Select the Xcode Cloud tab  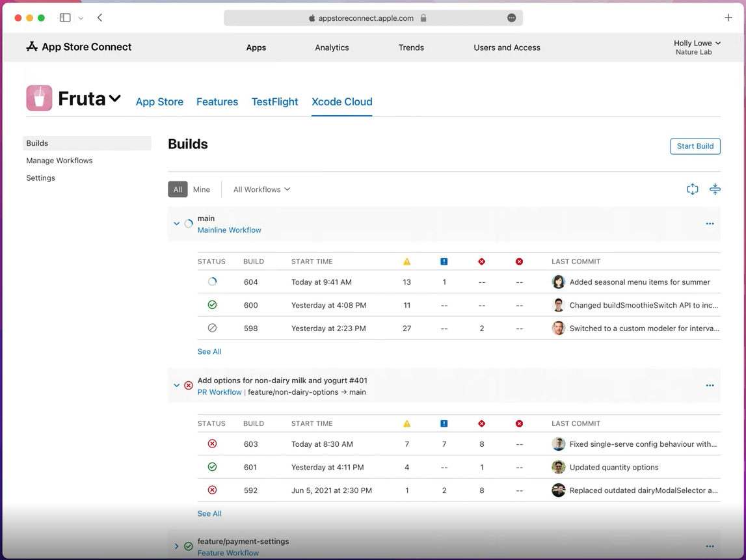pyautogui.click(x=341, y=102)
